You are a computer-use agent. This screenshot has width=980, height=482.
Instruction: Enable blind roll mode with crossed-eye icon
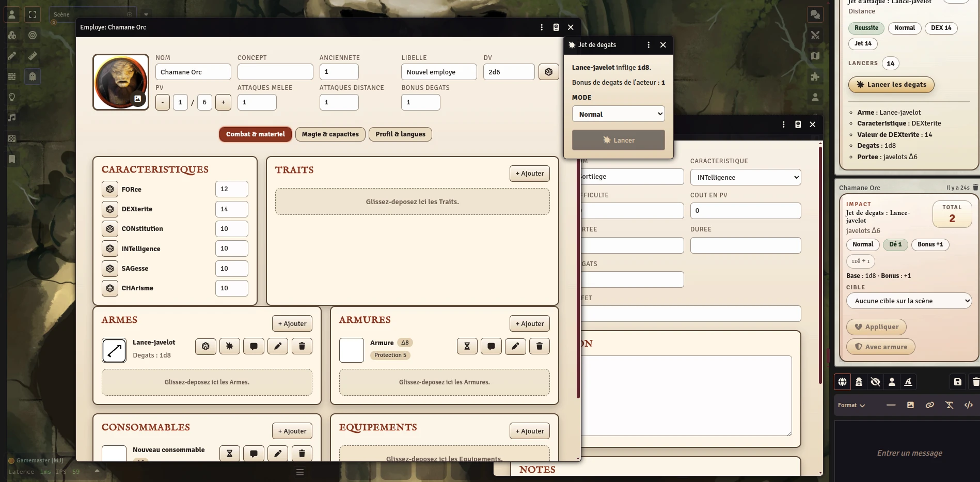(x=875, y=382)
